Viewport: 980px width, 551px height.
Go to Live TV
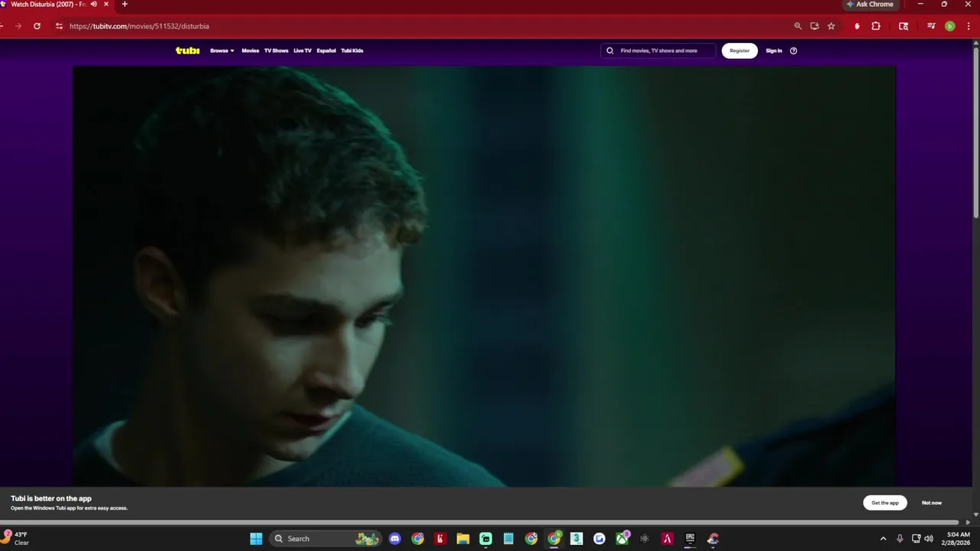[302, 51]
